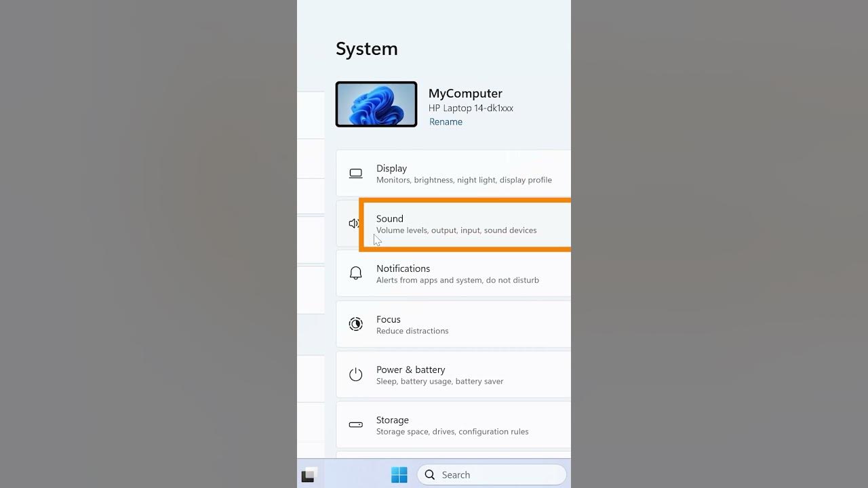The height and width of the screenshot is (488, 868).
Task: Open the Display settings row
Action: click(453, 174)
